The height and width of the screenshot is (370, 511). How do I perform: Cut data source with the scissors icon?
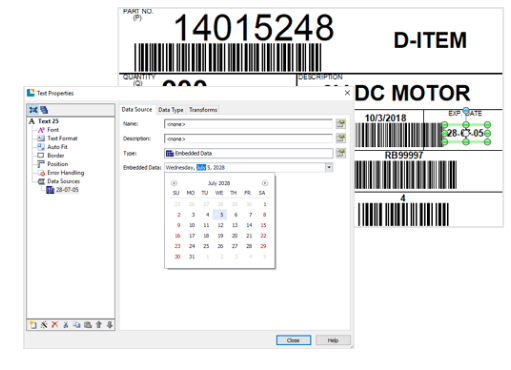[66, 325]
